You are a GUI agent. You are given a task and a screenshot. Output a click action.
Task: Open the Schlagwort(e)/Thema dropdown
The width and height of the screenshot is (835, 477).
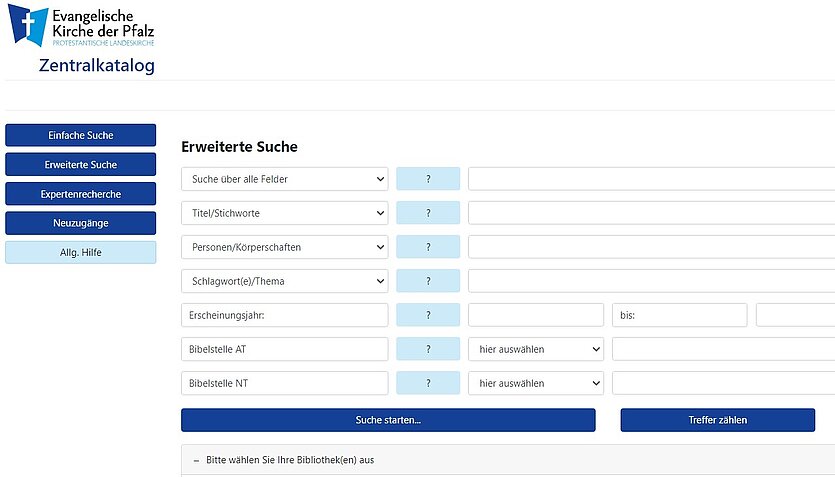284,281
